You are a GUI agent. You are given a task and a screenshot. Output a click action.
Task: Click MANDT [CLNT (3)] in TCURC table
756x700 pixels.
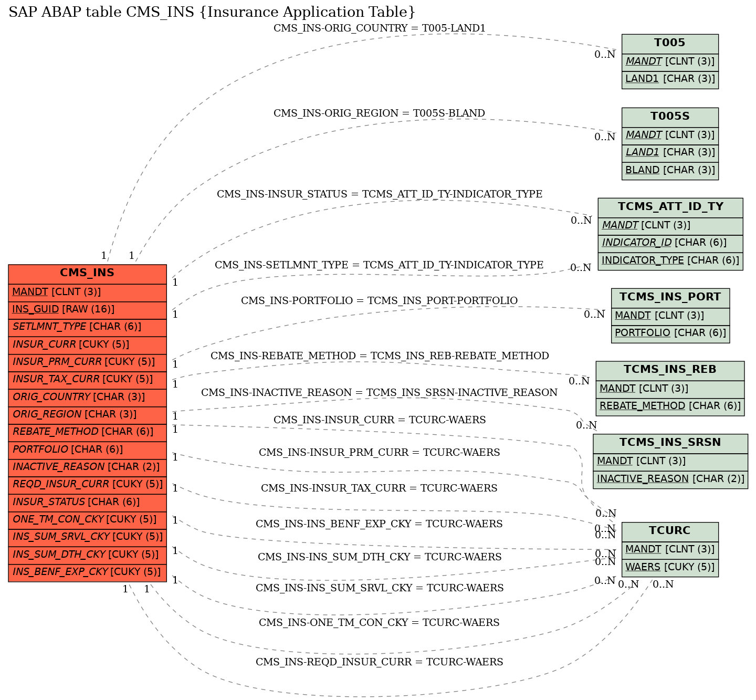pos(670,550)
